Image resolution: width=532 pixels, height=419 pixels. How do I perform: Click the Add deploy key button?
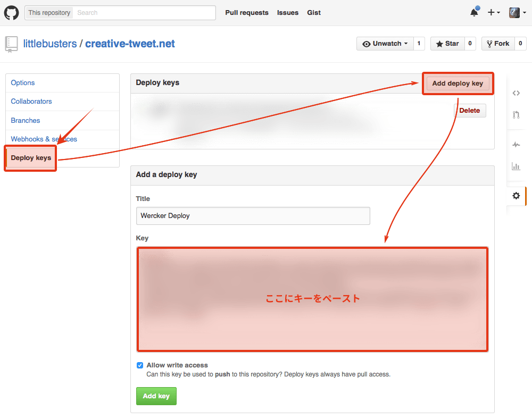click(458, 83)
